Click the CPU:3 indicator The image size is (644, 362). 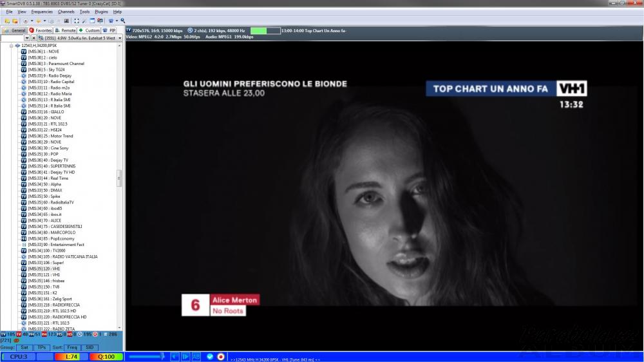19,357
